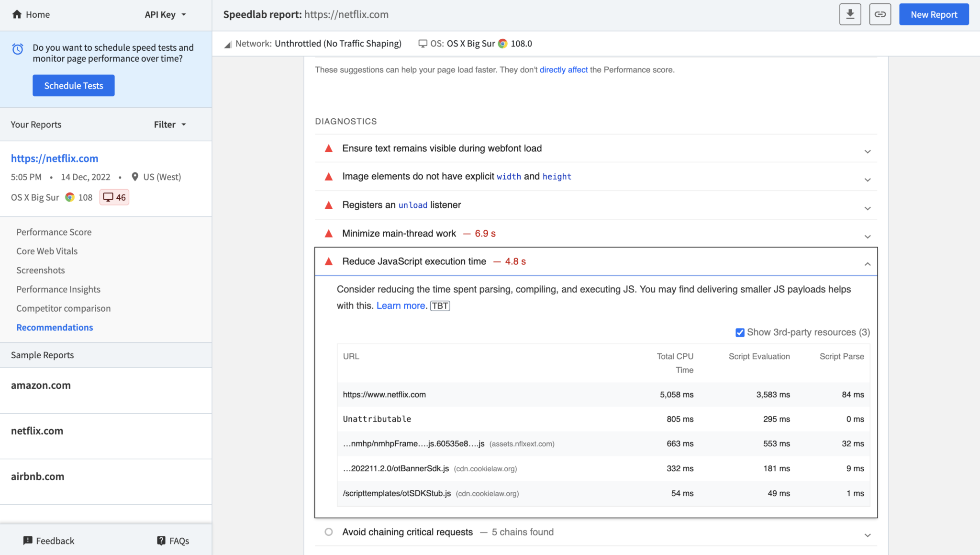Click the location pin icon near US (West)

click(135, 177)
